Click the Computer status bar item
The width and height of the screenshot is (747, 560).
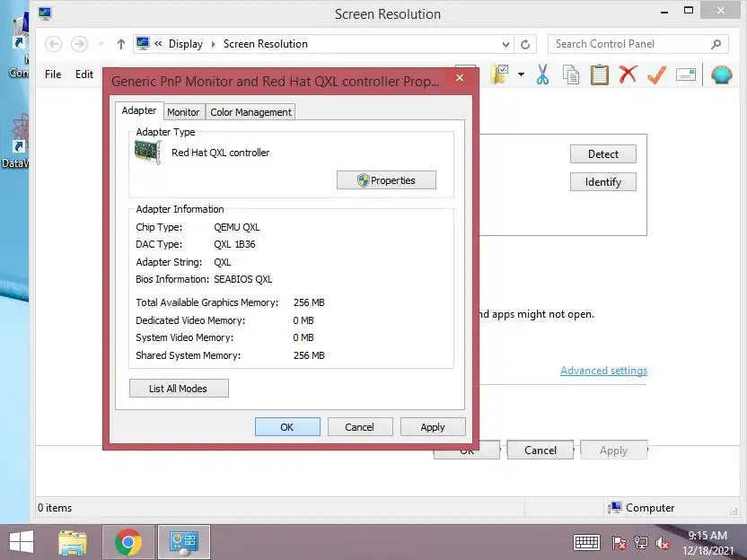(x=641, y=508)
